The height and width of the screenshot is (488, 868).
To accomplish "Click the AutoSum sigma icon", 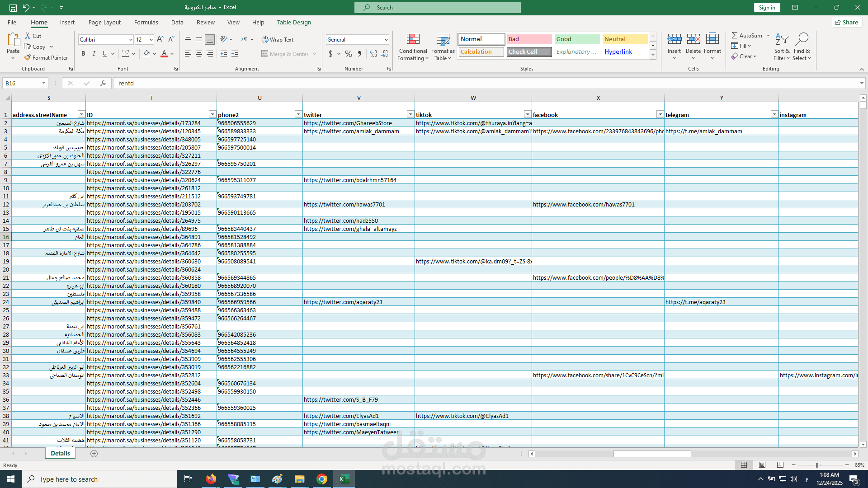I will (735, 35).
